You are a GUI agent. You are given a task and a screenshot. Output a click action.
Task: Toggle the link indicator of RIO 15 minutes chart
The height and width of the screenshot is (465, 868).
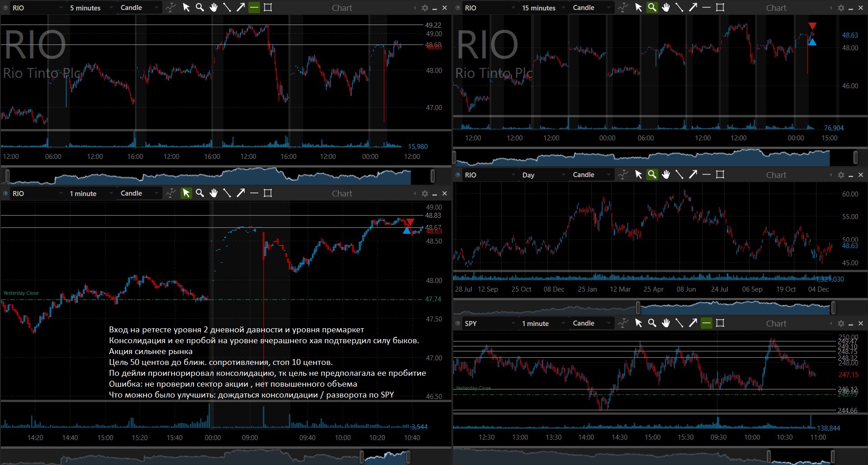458,8
